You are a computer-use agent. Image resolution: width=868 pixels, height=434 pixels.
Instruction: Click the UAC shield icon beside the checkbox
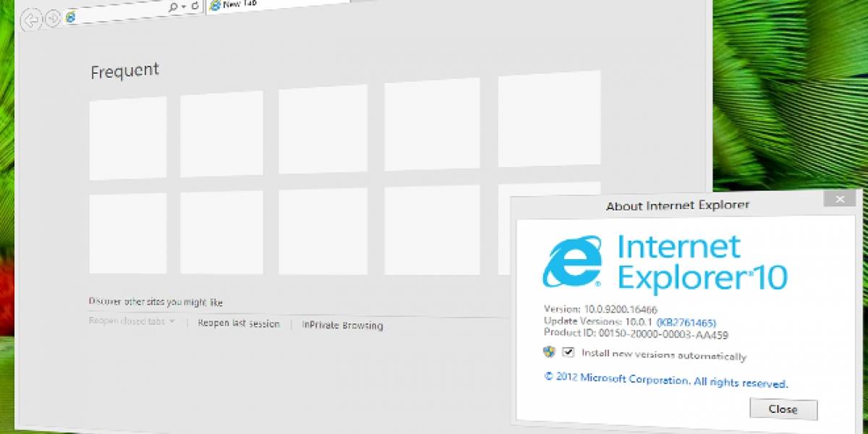click(550, 352)
